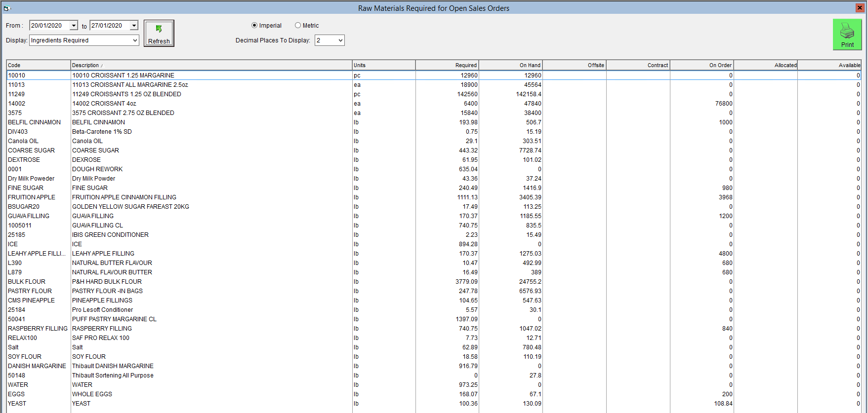Expand the Display combo box

click(135, 40)
